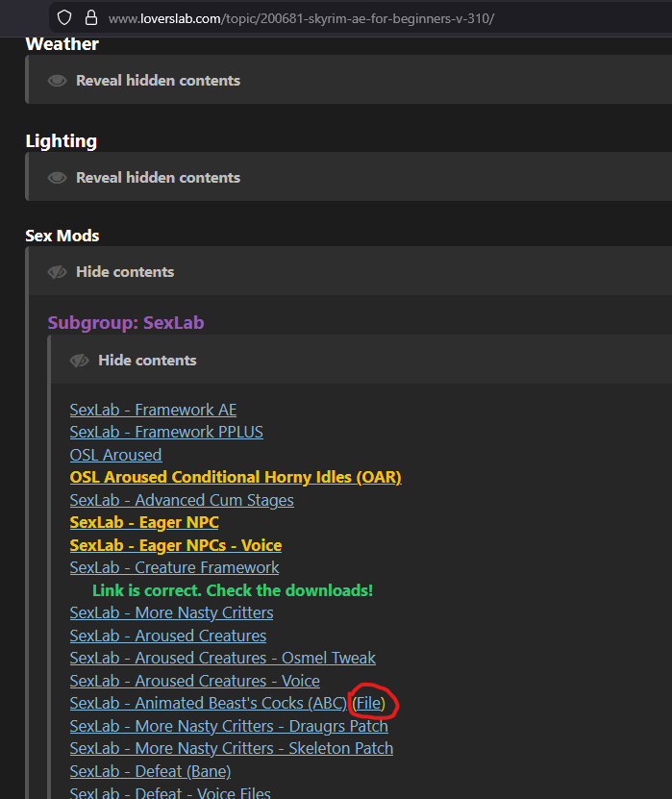Collapse Subgroup SexLab via its Hide contents

coord(147,361)
